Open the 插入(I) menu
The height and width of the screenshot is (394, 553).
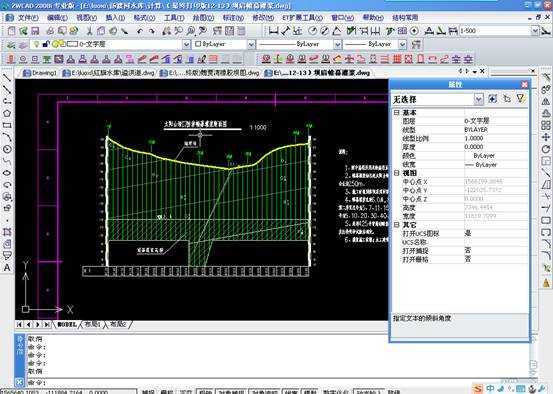pos(115,17)
